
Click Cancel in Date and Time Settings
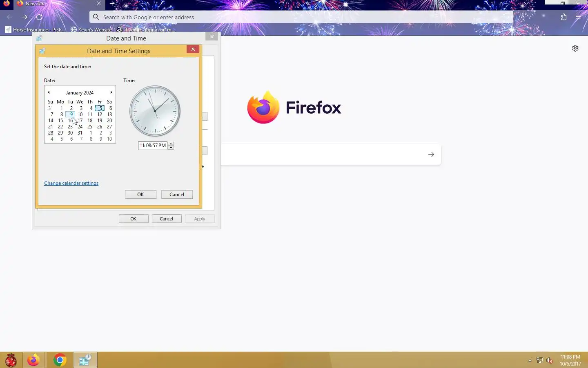tap(177, 195)
